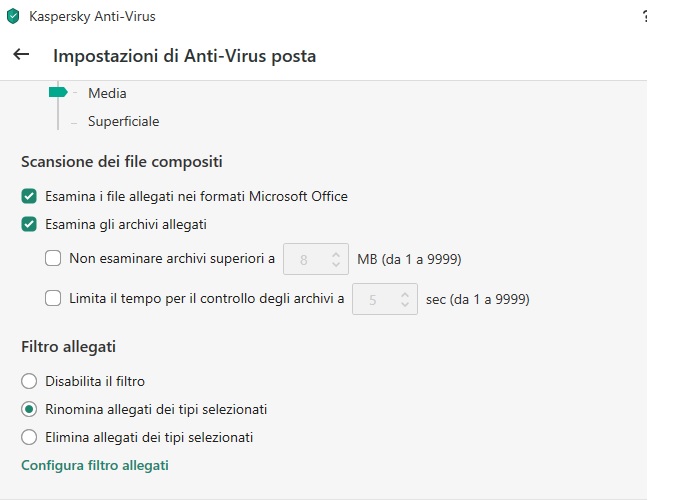Toggle Esamina file allegati Microsoft Office checkbox
Viewport: 674px width, 500px height.
pyautogui.click(x=29, y=196)
